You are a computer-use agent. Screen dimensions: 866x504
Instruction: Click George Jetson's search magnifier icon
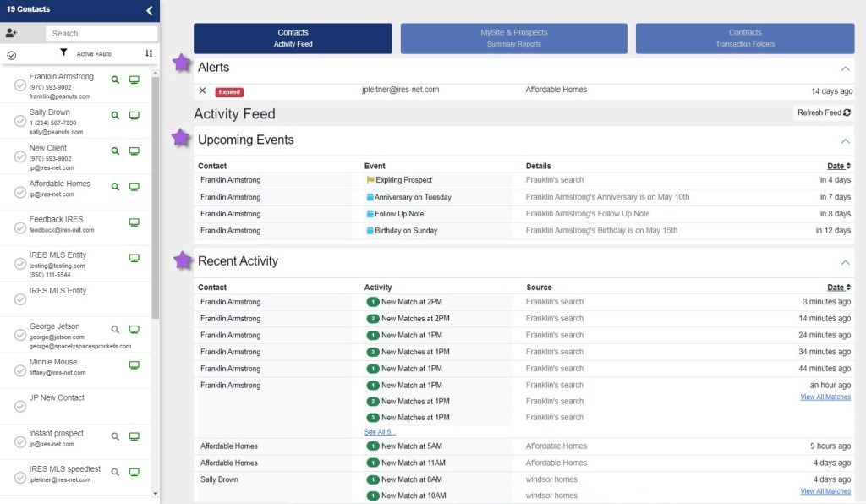[116, 329]
